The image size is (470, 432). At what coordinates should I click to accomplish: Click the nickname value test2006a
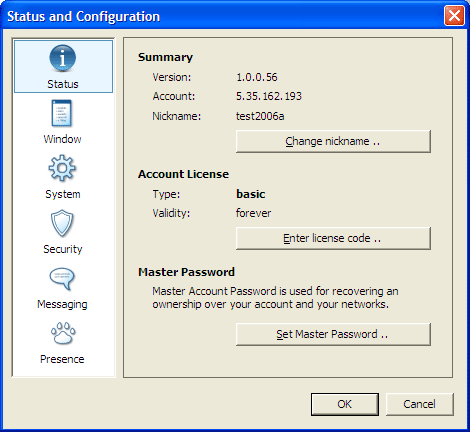pyautogui.click(x=260, y=116)
